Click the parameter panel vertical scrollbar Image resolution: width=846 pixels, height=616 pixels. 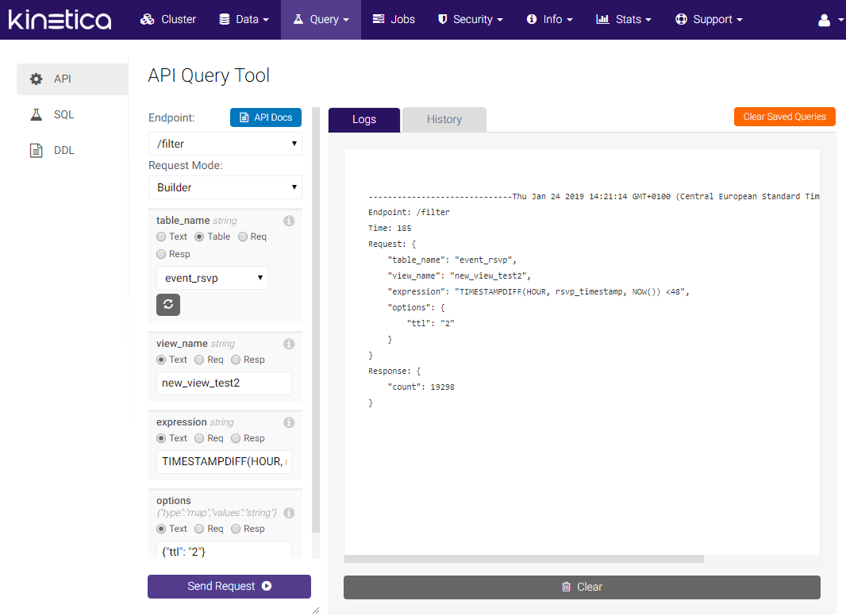point(316,320)
